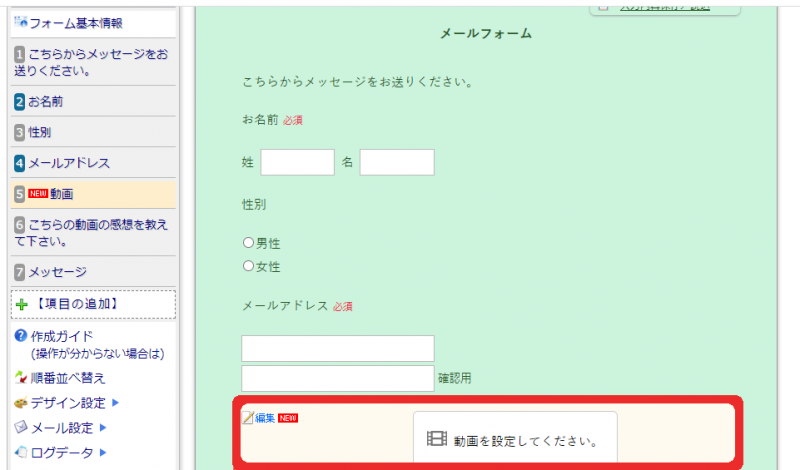Click the green plus 項目の追加 icon

(x=21, y=303)
